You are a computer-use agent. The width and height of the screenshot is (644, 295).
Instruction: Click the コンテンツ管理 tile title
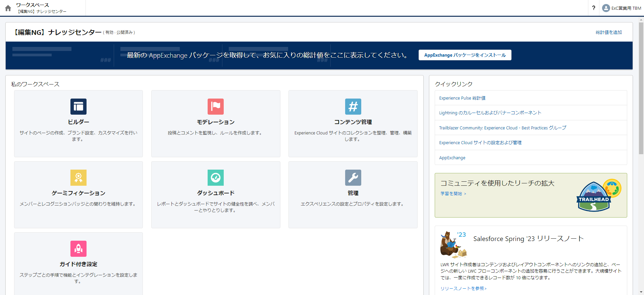pos(353,122)
